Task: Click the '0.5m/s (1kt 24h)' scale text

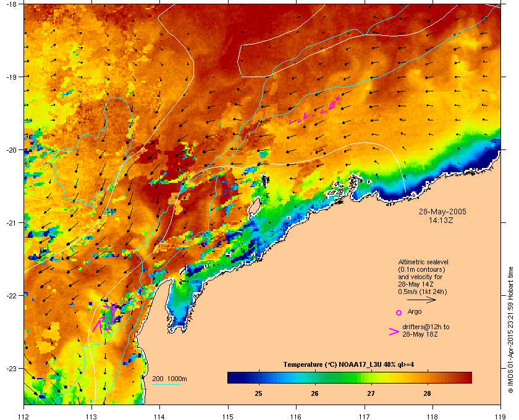Action: click(x=423, y=292)
